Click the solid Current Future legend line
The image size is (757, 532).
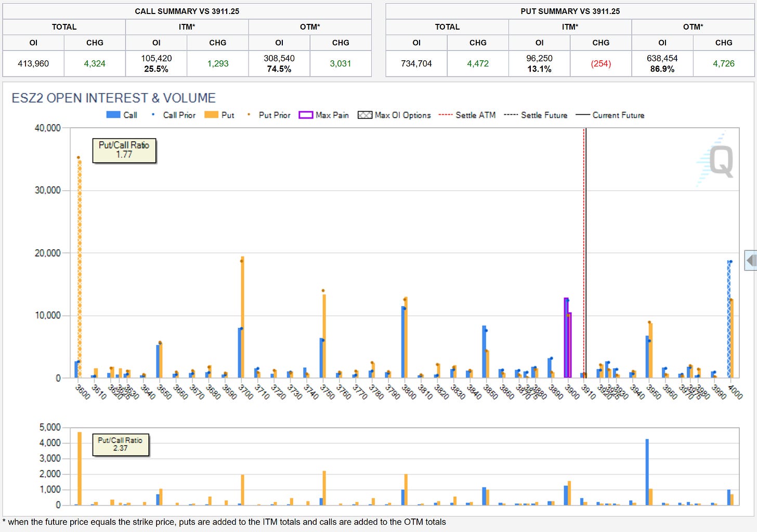(583, 115)
